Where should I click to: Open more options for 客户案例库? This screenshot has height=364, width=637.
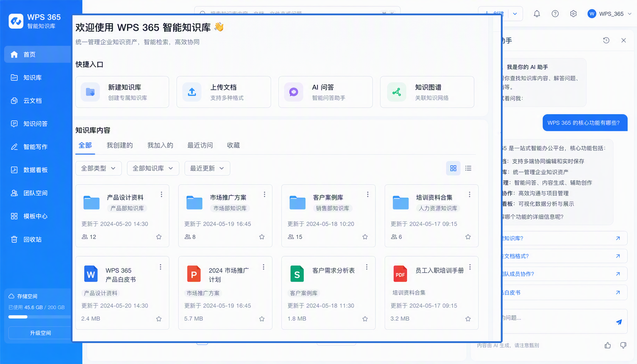coord(368,194)
